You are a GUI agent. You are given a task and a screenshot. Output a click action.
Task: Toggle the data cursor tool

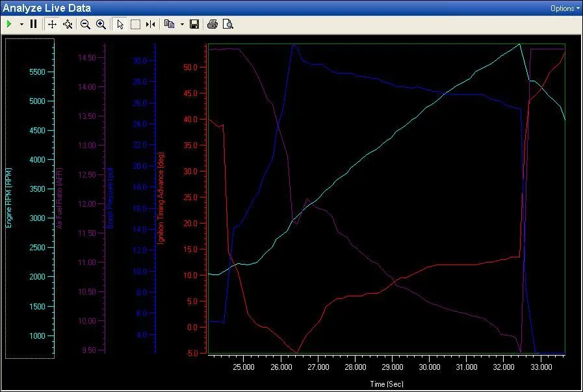point(151,24)
